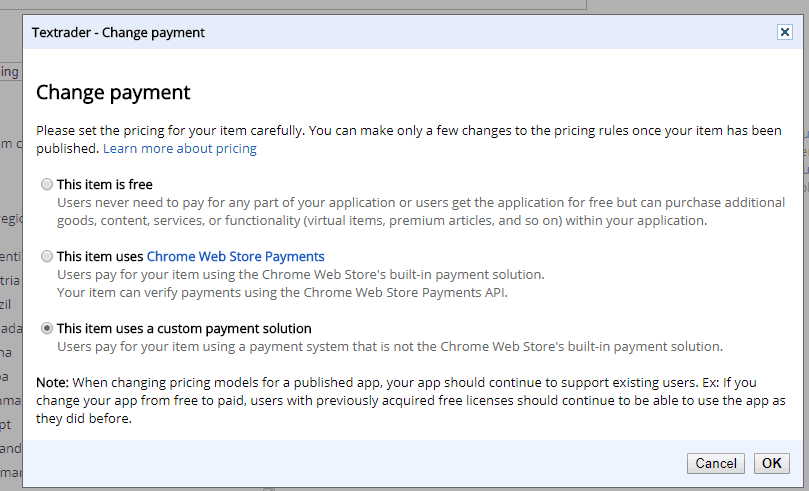Confirm with the OK button
Screen dimensions: 809x491
pos(771,463)
